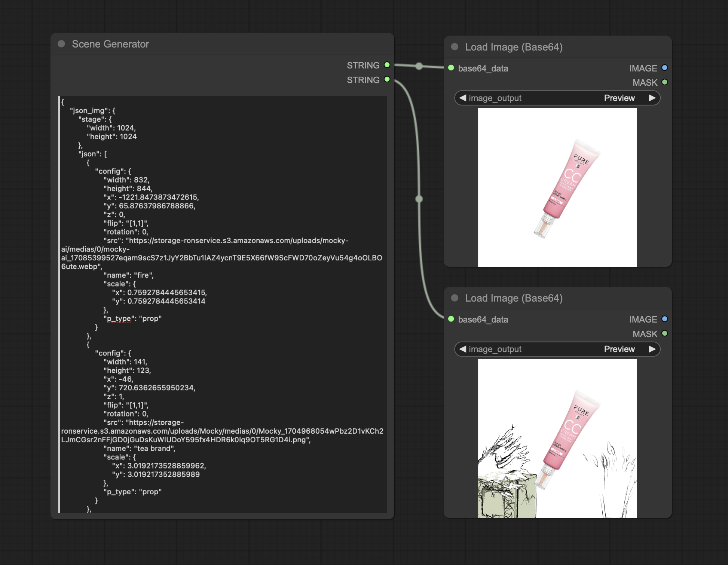Viewport: 728px width, 565px height.
Task: Click lower node MASK output socket
Action: 665,333
